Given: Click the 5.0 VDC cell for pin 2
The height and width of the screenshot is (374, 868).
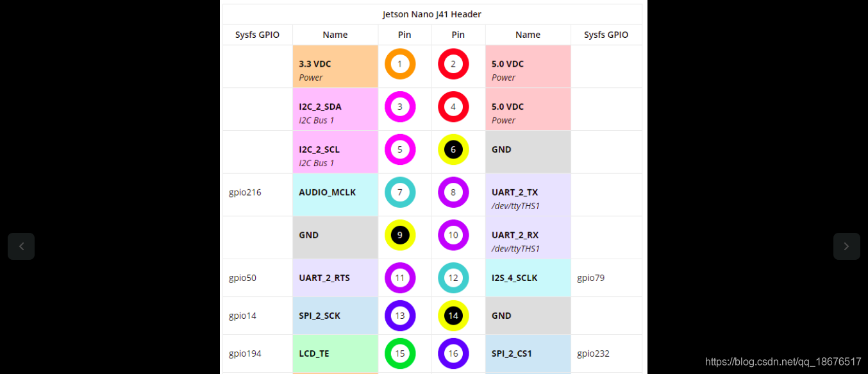Looking at the screenshot, I should coord(528,67).
